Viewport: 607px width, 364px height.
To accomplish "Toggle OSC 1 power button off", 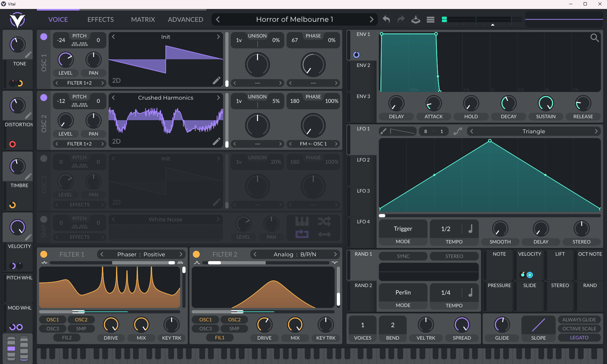I will 44,37.
